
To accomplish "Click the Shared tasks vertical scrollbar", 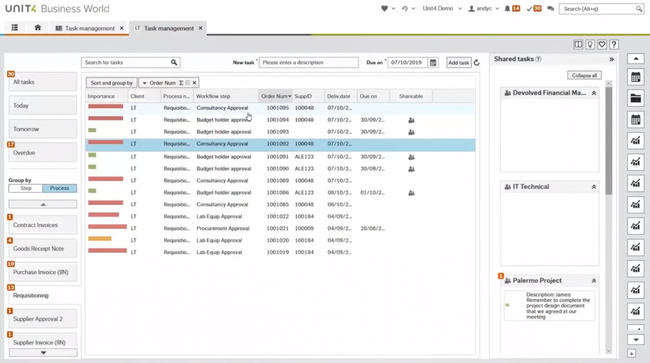I will [609, 141].
